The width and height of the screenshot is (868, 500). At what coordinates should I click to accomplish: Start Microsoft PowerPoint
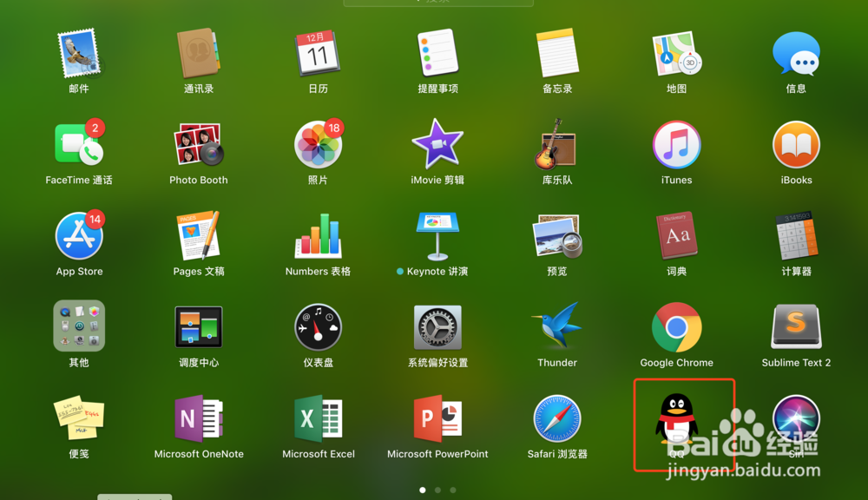click(x=437, y=423)
